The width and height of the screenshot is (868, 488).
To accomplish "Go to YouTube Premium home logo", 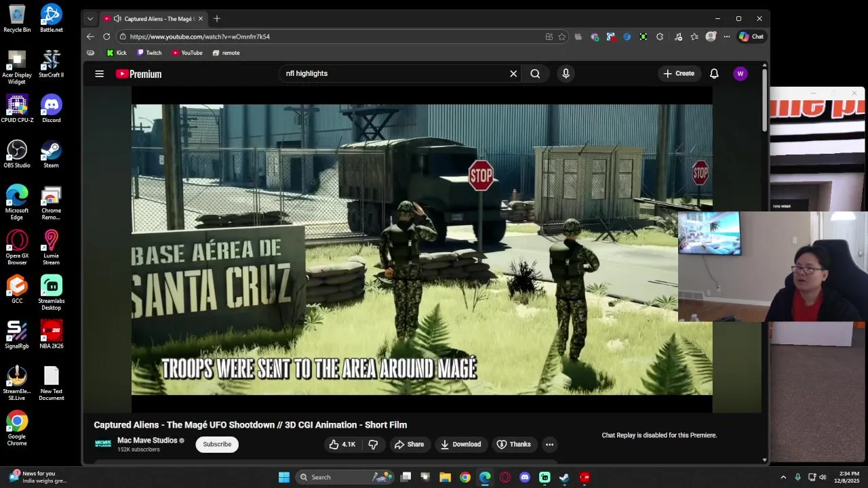I will click(138, 74).
